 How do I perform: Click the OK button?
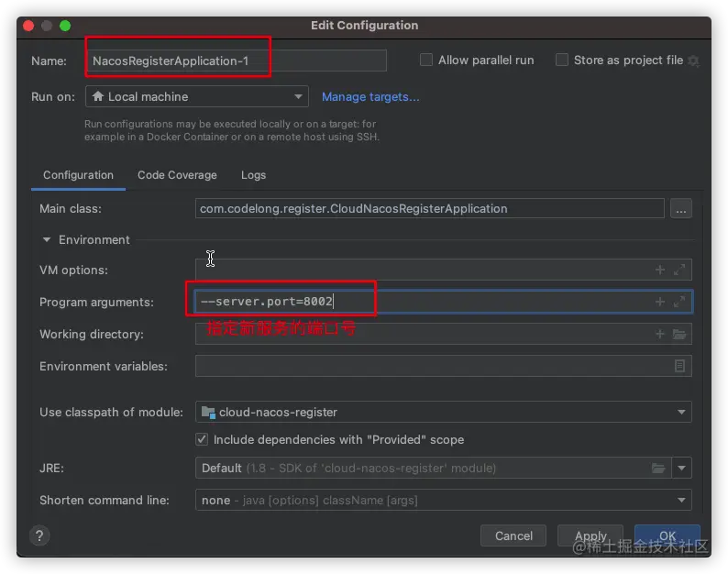pyautogui.click(x=667, y=535)
